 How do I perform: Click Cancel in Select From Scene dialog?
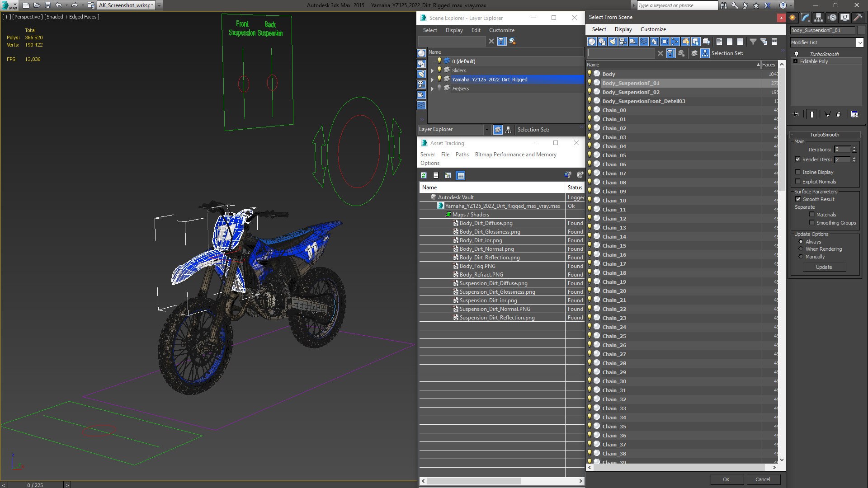coord(763,479)
